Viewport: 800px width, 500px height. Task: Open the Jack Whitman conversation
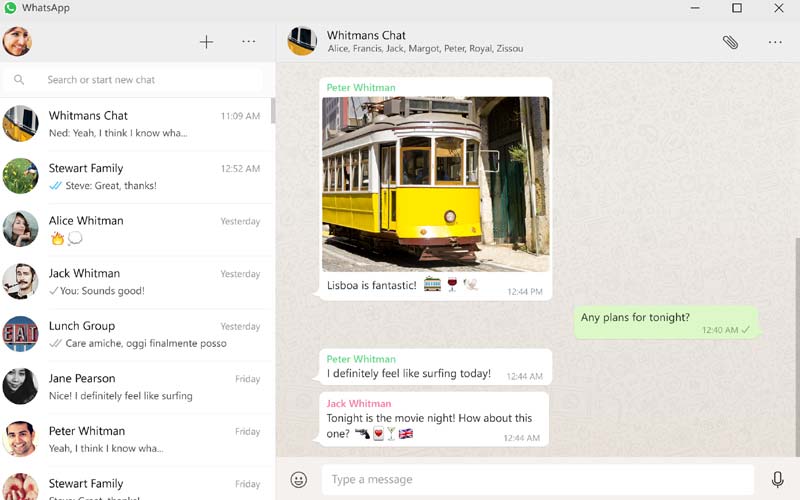coord(137,282)
